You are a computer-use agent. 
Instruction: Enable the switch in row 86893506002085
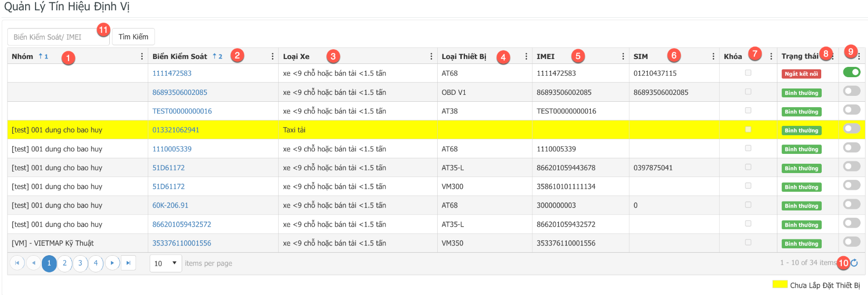pos(852,91)
